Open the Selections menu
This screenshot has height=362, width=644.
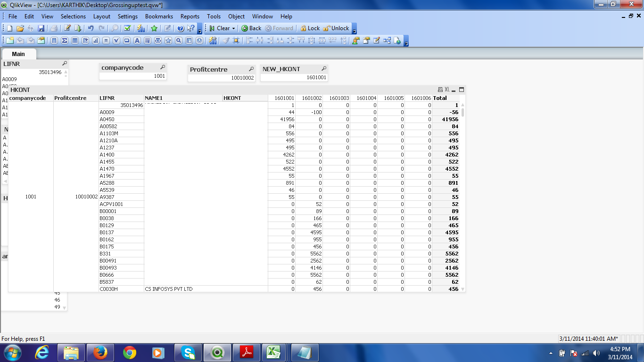click(x=73, y=16)
